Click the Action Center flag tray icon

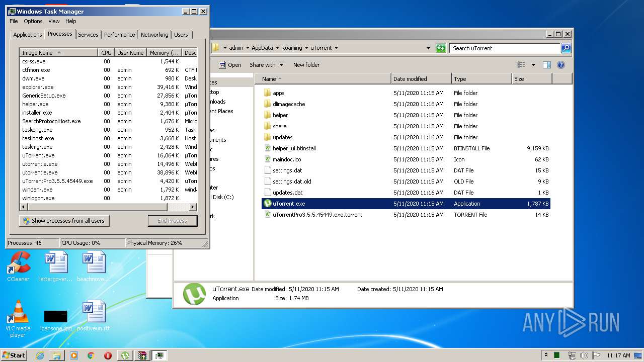pos(596,355)
